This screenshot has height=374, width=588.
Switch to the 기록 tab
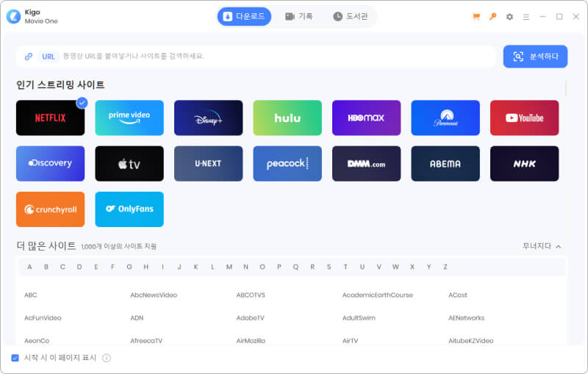point(299,16)
